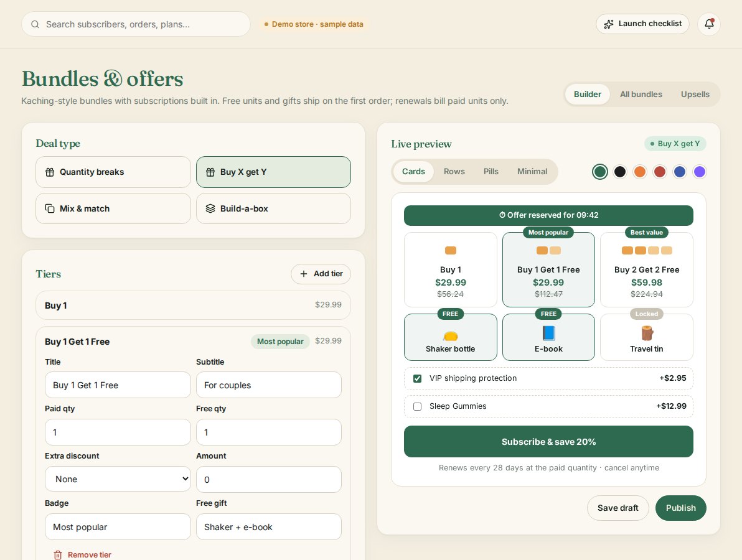Click the Buy X get Y preview status pill
742x560 pixels.
[675, 144]
